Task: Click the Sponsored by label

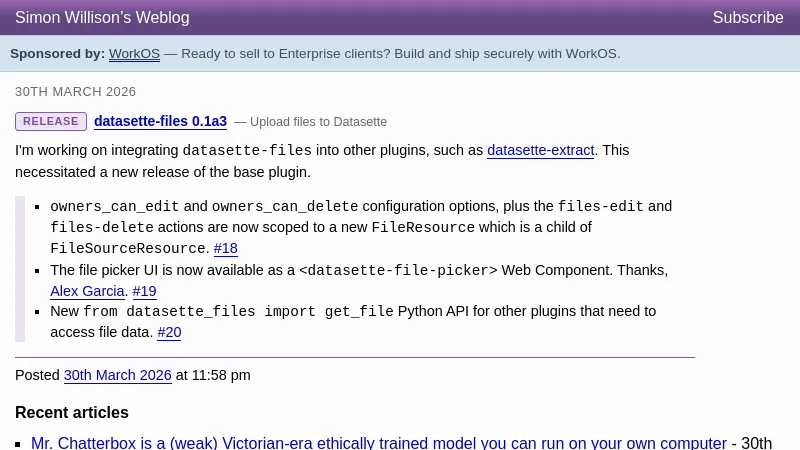Action: (x=57, y=54)
